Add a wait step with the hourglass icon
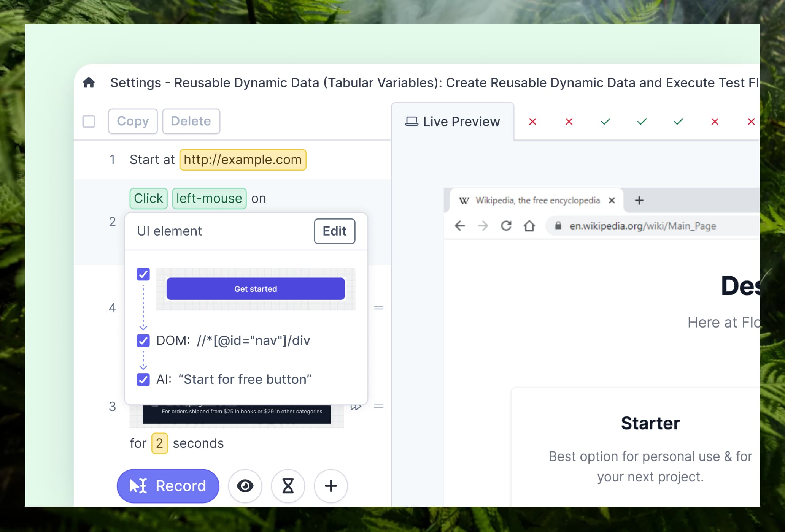Viewport: 785px width, 532px height. pyautogui.click(x=288, y=486)
